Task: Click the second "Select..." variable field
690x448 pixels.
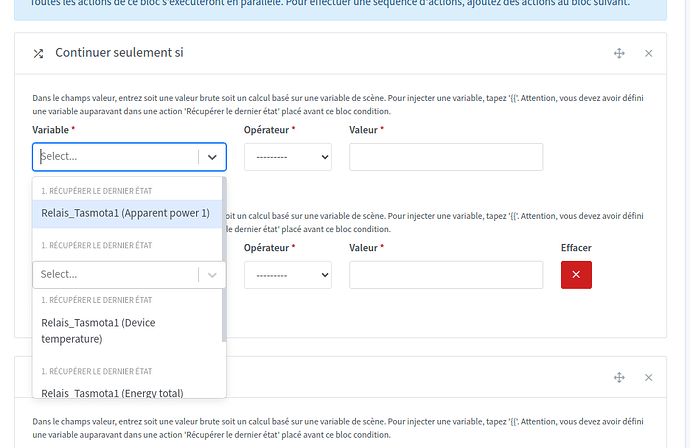Action: tap(115, 275)
